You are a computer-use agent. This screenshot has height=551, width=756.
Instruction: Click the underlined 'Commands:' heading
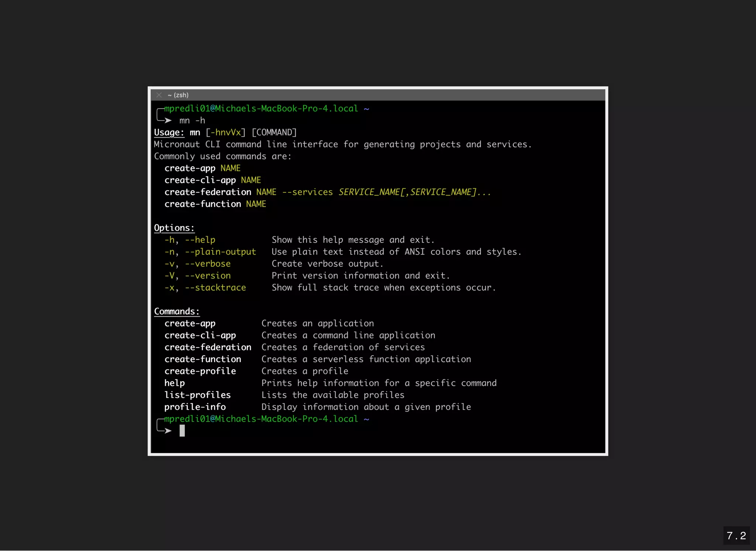click(x=176, y=311)
